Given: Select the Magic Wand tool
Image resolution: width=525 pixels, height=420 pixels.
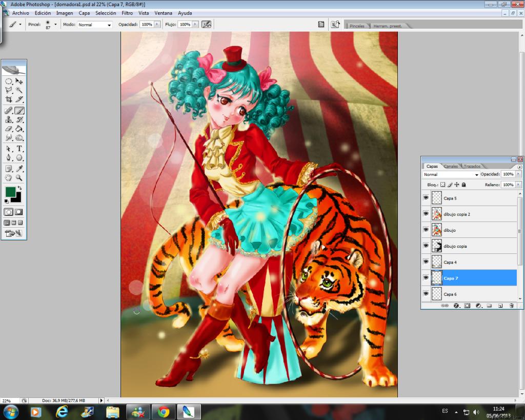Looking at the screenshot, I should (19, 90).
